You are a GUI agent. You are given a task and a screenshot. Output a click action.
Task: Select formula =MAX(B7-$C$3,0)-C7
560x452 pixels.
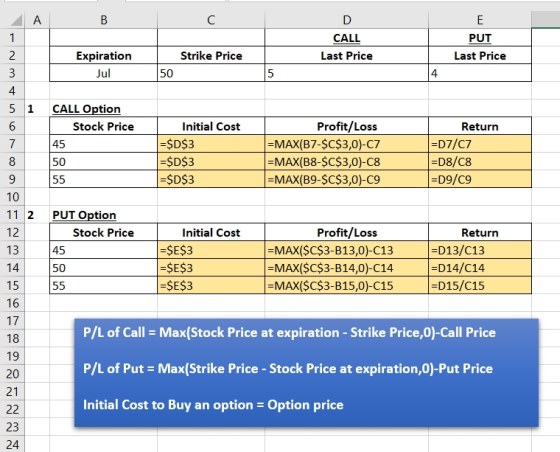[x=347, y=144]
